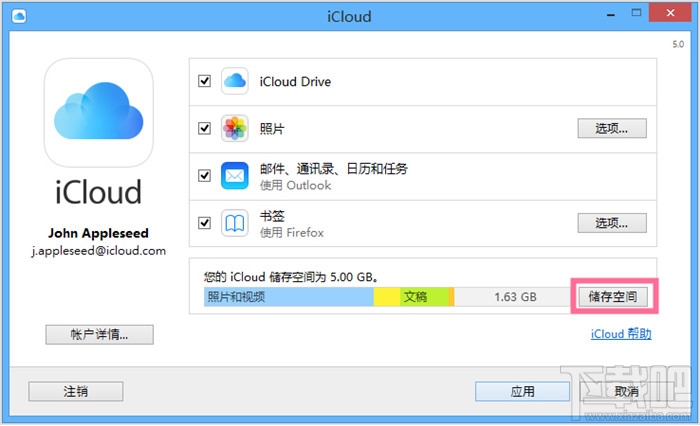This screenshot has height=426, width=700.
Task: Click the 取消 cancel button
Action: point(626,392)
